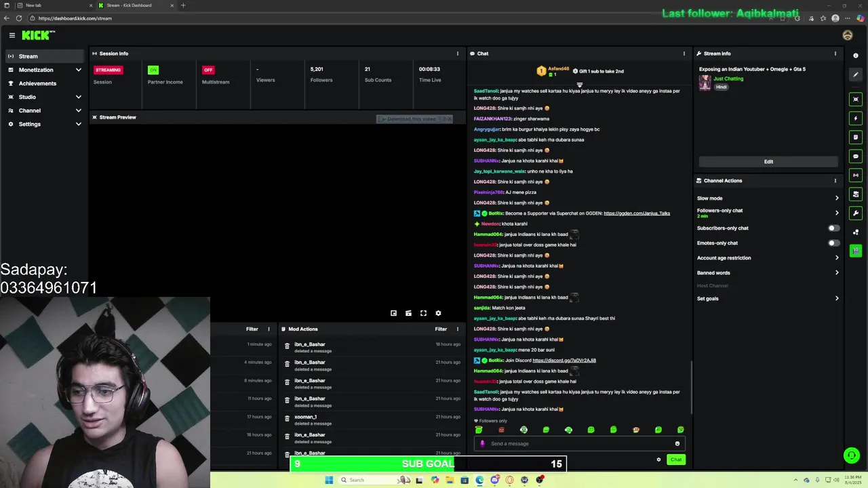Open Session info three-dot menu
868x488 pixels.
[x=457, y=54]
